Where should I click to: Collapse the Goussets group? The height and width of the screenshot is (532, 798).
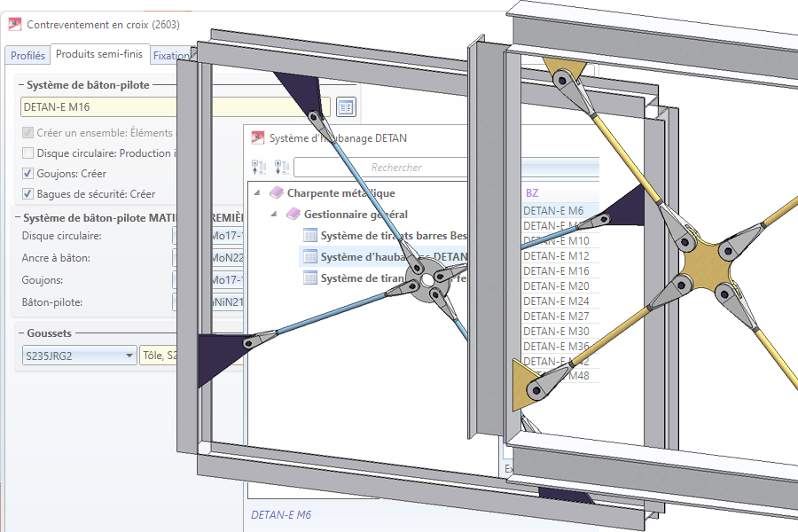point(21,333)
